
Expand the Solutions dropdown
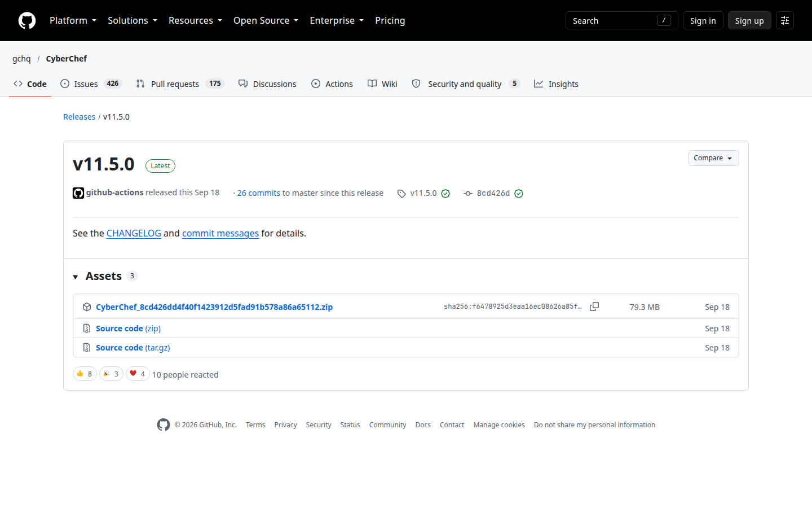tap(133, 20)
